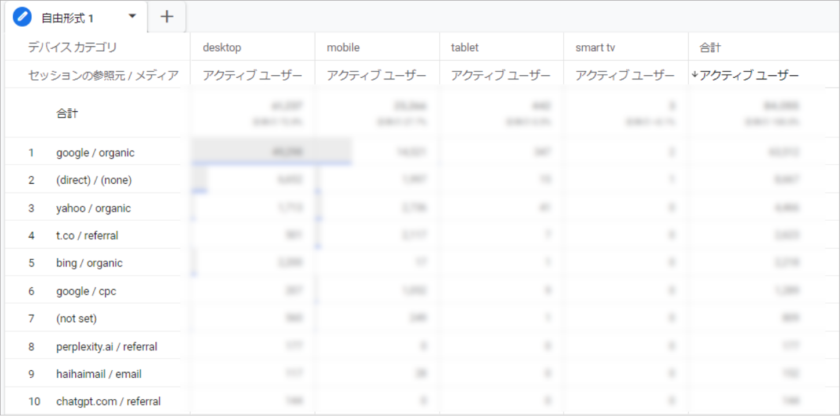Select the bing / organic row
The image size is (840, 416).
(x=89, y=263)
